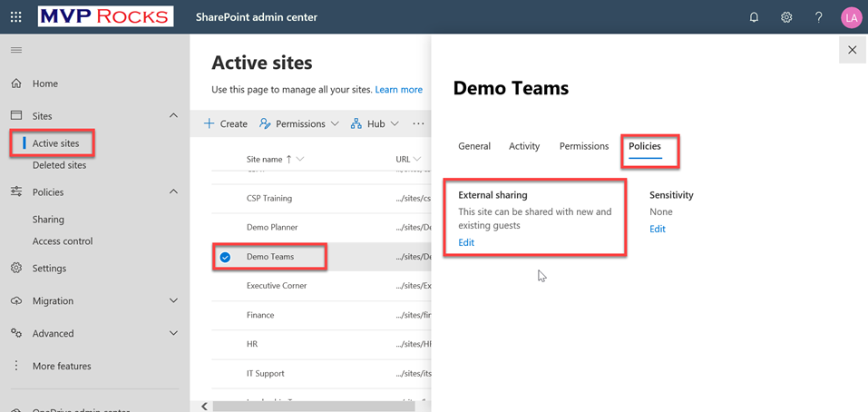Click the Policies sliders icon
Image resolution: width=868 pixels, height=412 pixels.
tap(16, 191)
